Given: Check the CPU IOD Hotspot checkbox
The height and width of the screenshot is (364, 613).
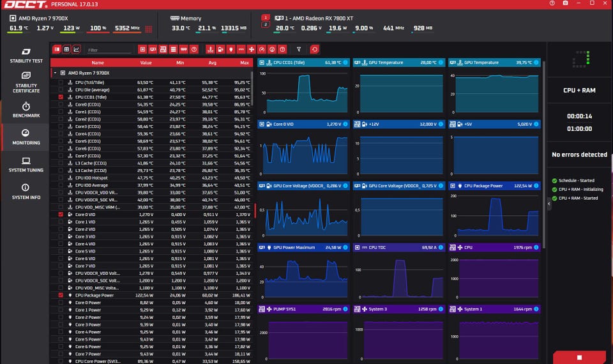Looking at the screenshot, I should coord(61,178).
